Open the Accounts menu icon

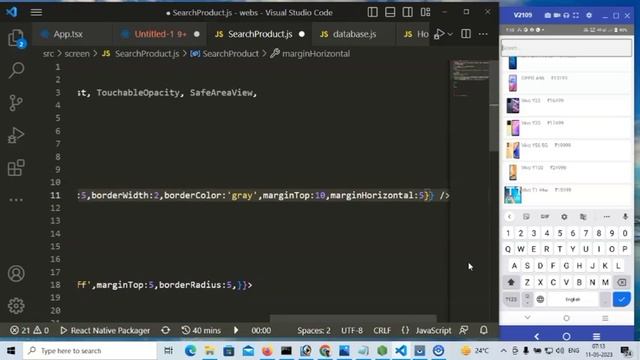16,273
